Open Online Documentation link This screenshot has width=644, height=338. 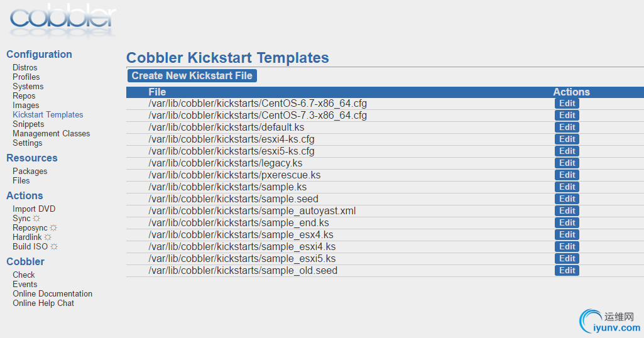pyautogui.click(x=52, y=293)
